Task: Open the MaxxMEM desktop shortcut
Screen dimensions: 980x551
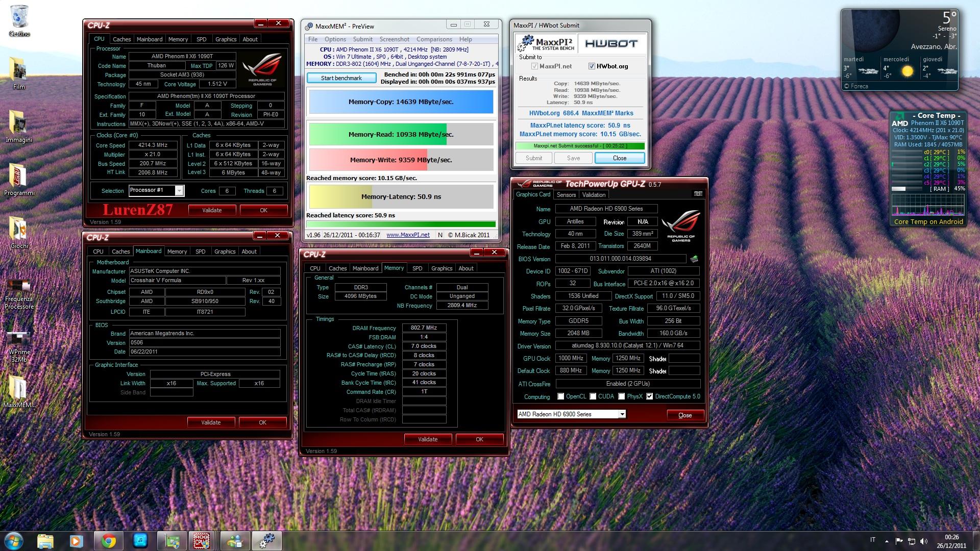Action: coord(19,392)
